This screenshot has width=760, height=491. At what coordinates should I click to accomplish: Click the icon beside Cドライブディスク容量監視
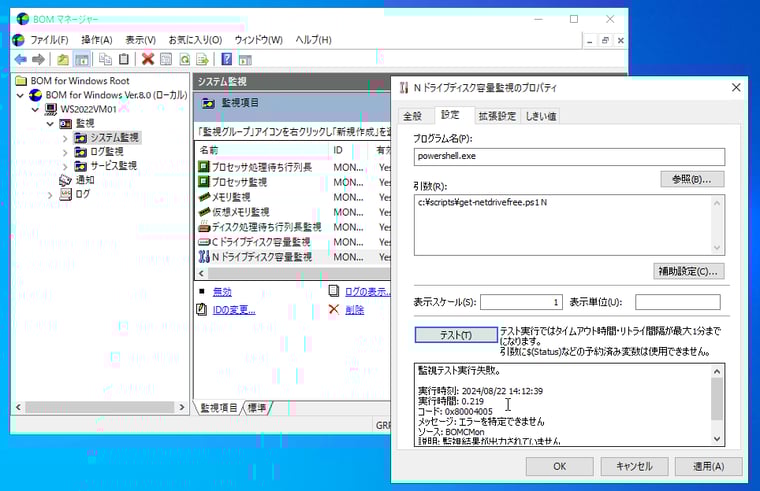pos(204,241)
